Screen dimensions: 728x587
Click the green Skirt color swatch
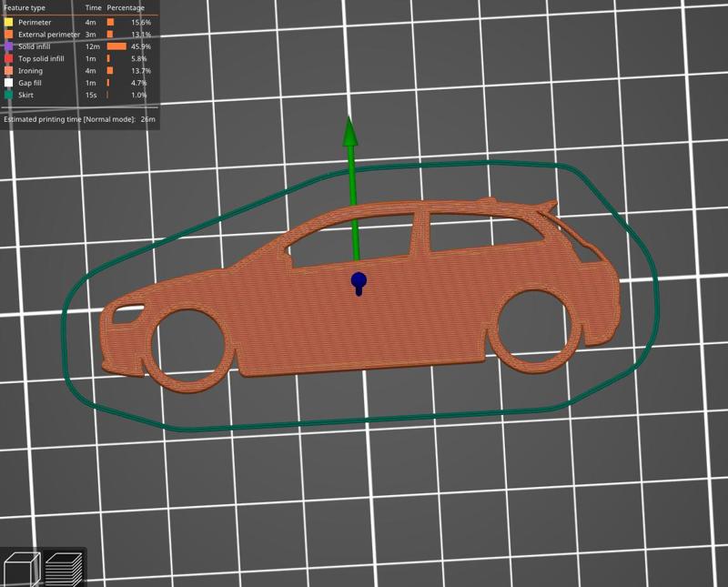coord(9,95)
